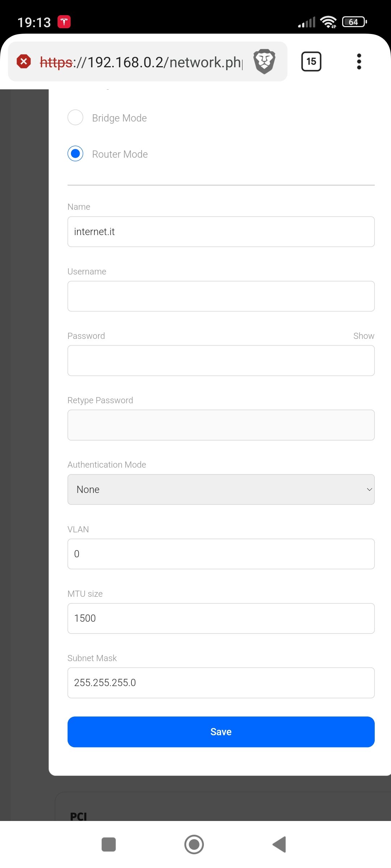The image size is (391, 868).
Task: Edit the Subnet Mask field
Action: coord(221,682)
